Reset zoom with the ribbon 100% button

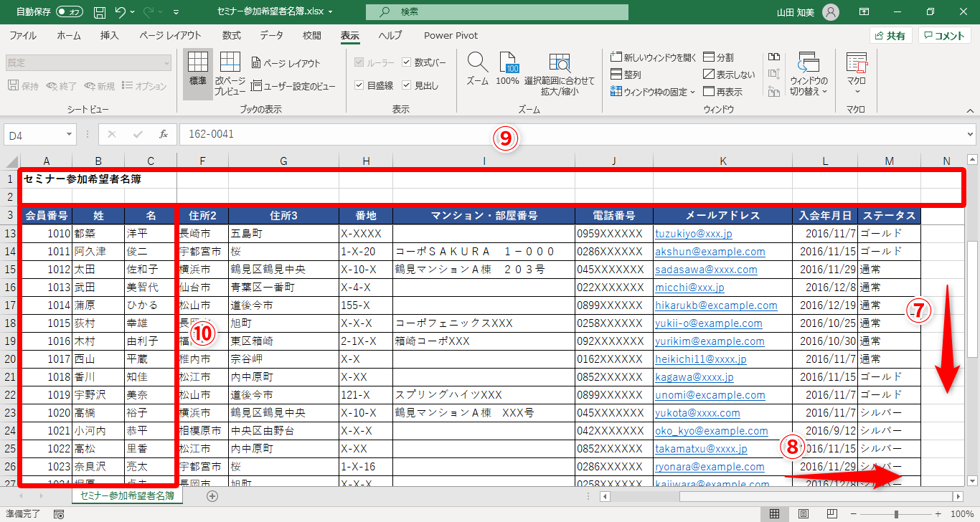tap(507, 70)
